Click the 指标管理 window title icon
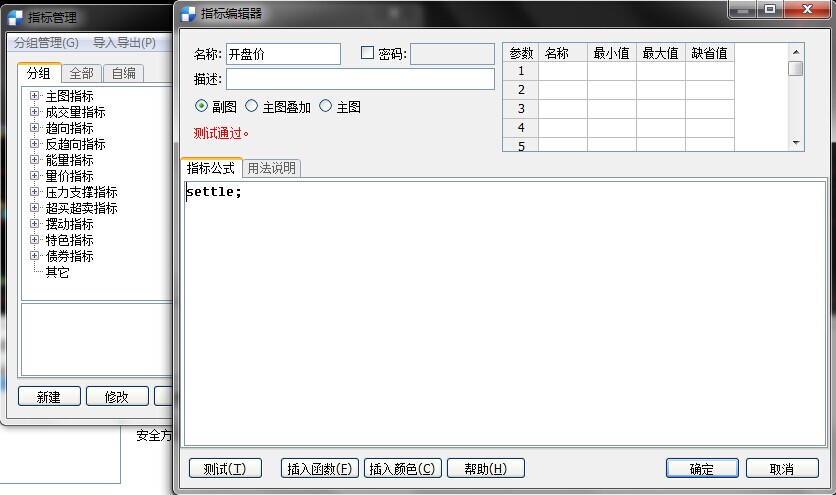This screenshot has height=495, width=836. point(15,17)
